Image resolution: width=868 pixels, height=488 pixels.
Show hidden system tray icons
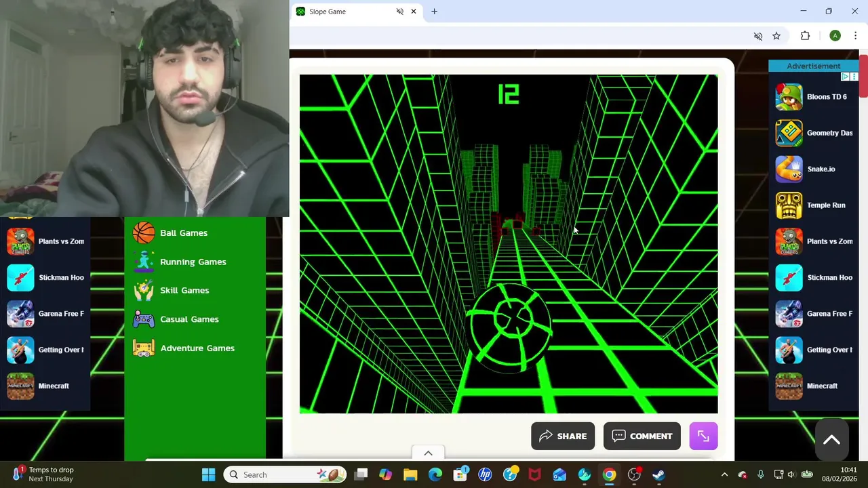coord(724,474)
